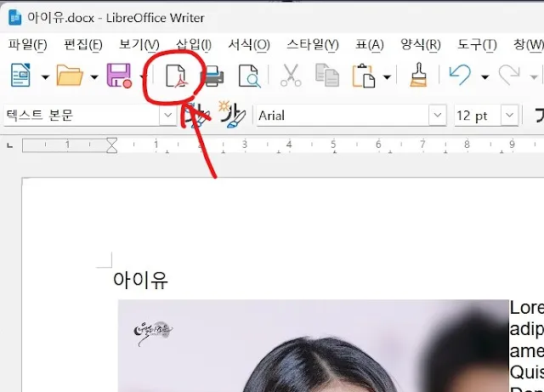Click the Undo arrow icon
This screenshot has height=392, width=544.
point(460,75)
